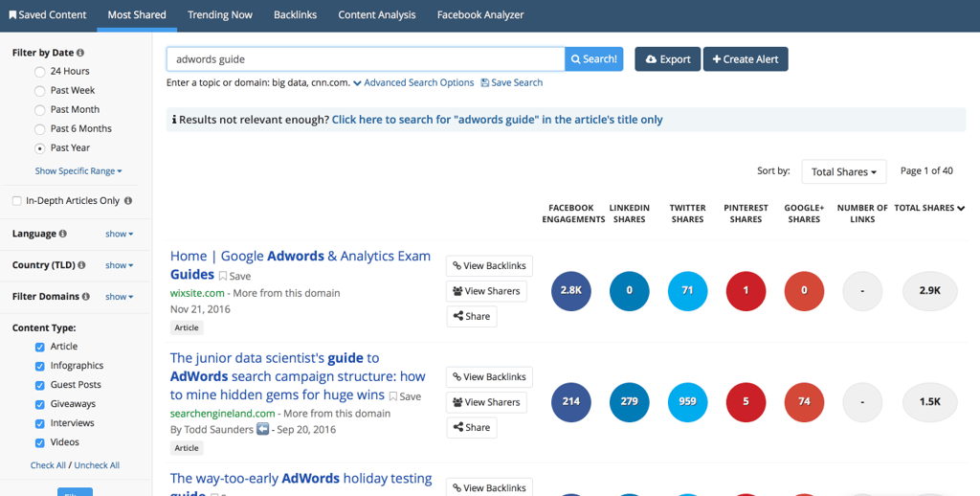Click Save Search link

[511, 82]
